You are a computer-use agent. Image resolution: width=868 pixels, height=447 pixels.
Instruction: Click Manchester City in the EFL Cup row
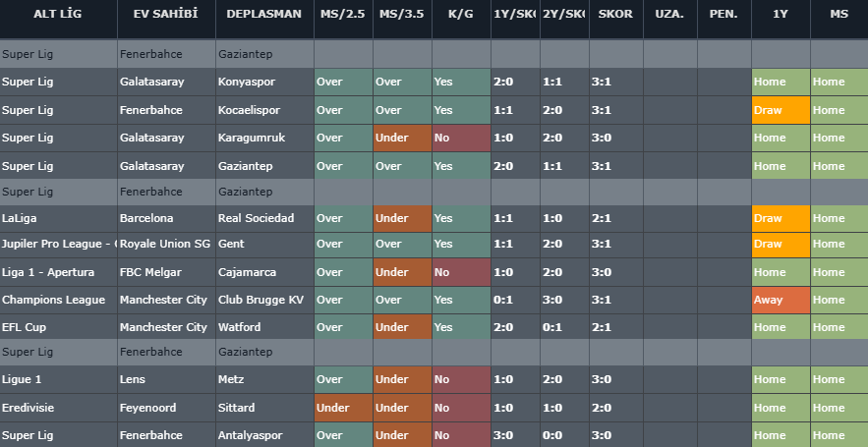pyautogui.click(x=166, y=327)
